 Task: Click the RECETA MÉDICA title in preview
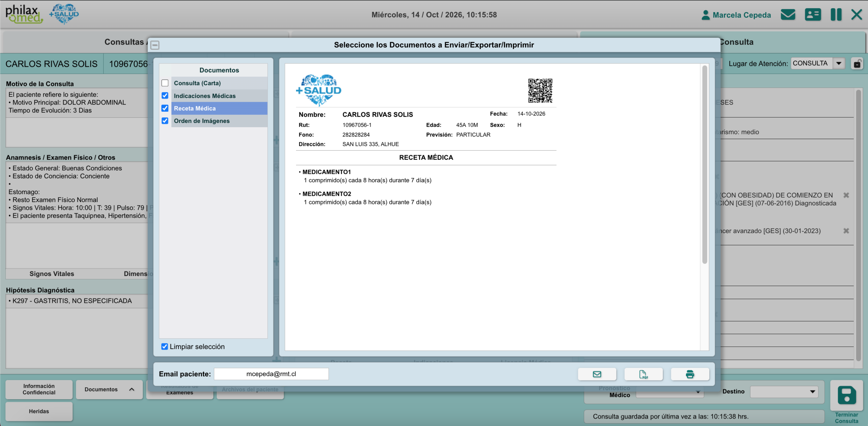point(426,158)
